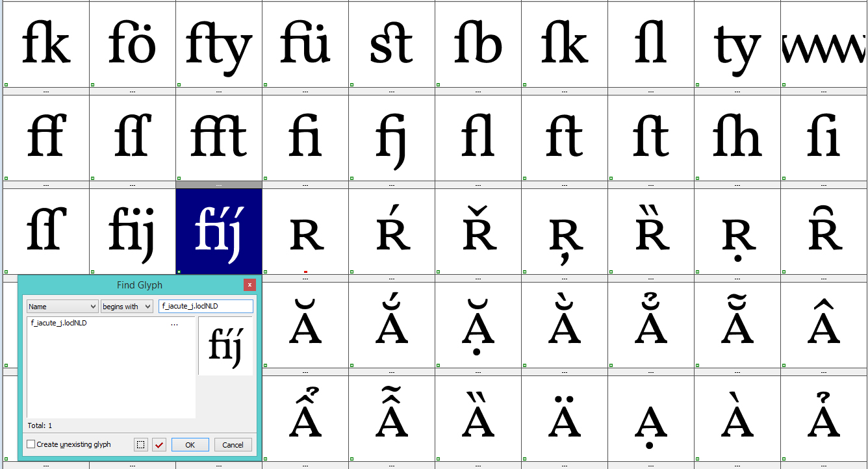The width and height of the screenshot is (868, 469).
Task: Select the R caron glyph cell
Action: click(478, 231)
